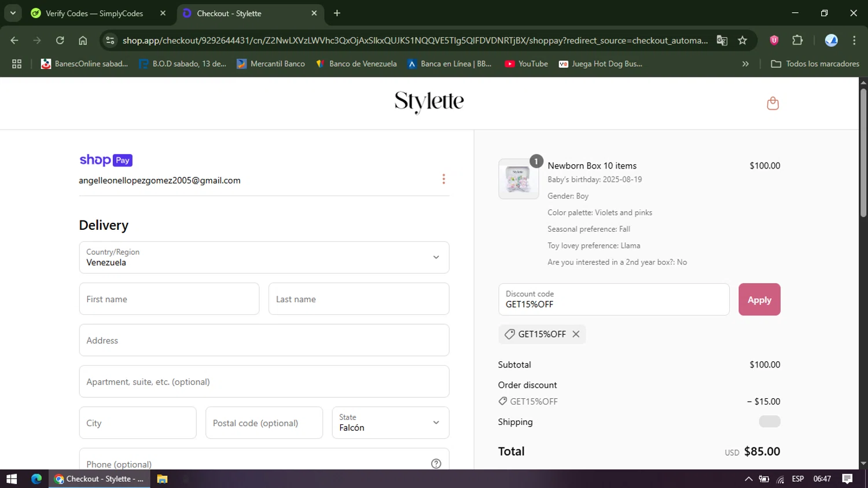This screenshot has width=868, height=488.
Task: Open the Chrome profile avatar
Action: 831,41
